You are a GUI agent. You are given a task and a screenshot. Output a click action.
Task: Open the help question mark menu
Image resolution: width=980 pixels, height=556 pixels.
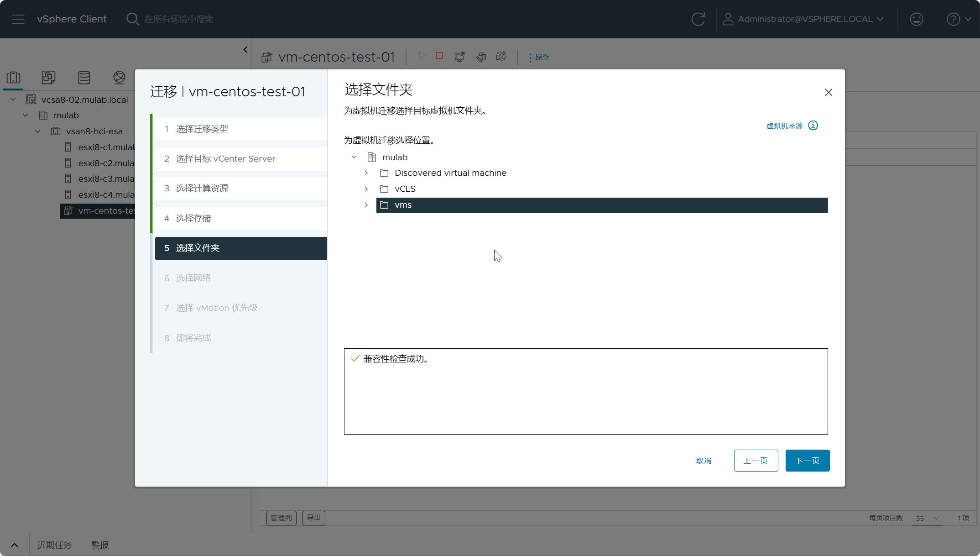click(959, 19)
